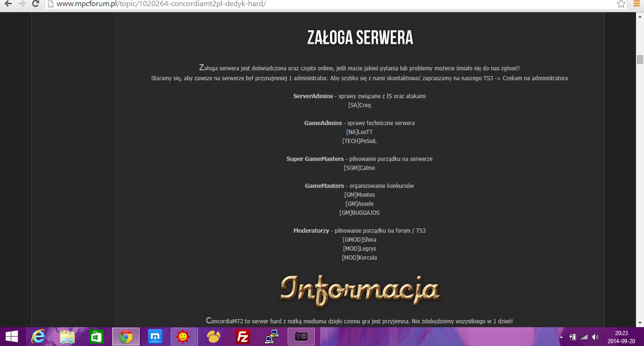This screenshot has height=346, width=644.
Task: Click the ZAŁOGA SERWERA heading
Action: coord(360,38)
